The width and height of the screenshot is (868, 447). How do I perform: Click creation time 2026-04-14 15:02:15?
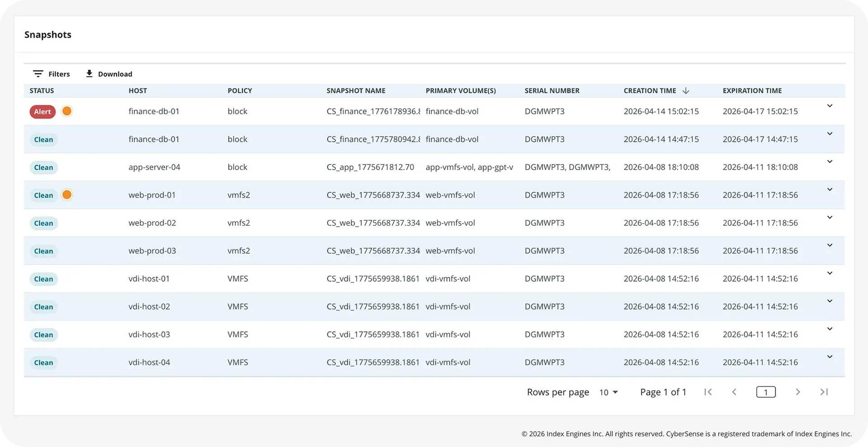(x=661, y=111)
